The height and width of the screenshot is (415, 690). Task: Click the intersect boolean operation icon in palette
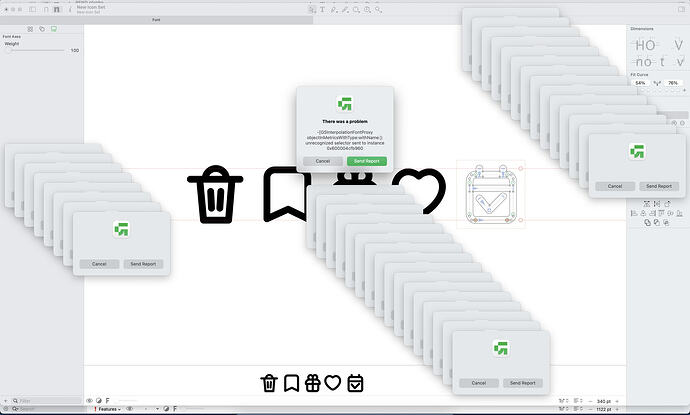(666, 223)
